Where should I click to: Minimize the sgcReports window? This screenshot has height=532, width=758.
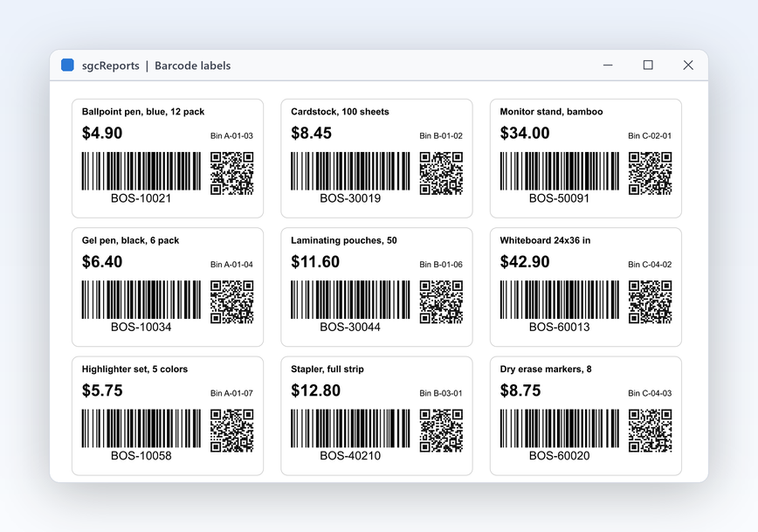(608, 65)
